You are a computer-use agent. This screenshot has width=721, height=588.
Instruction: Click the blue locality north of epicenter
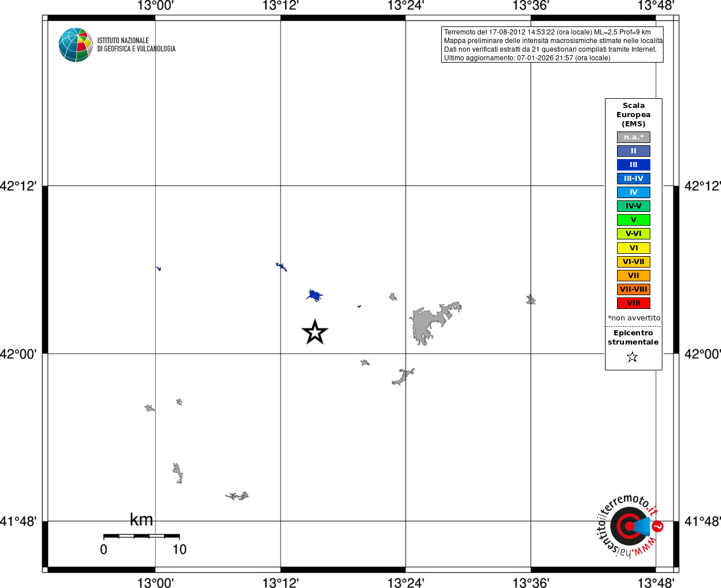tap(314, 296)
